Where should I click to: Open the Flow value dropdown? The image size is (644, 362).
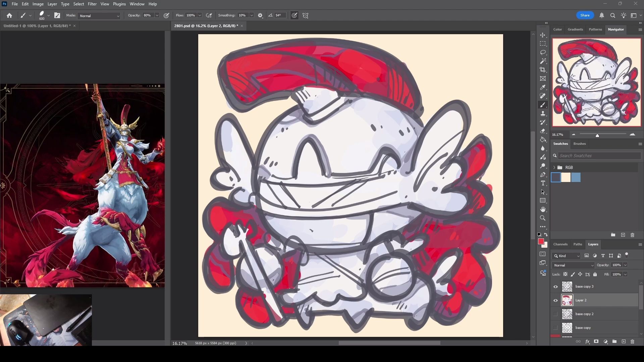(x=200, y=15)
